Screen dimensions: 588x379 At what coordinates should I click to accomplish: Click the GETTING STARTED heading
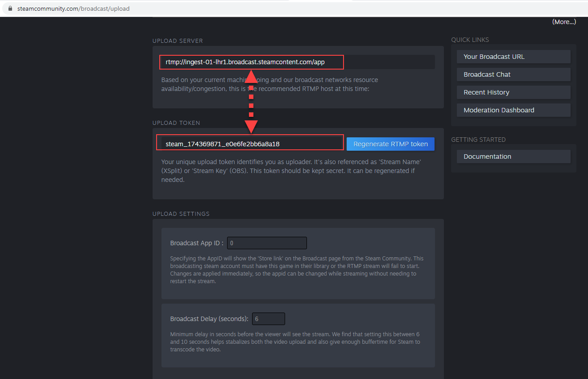(478, 140)
